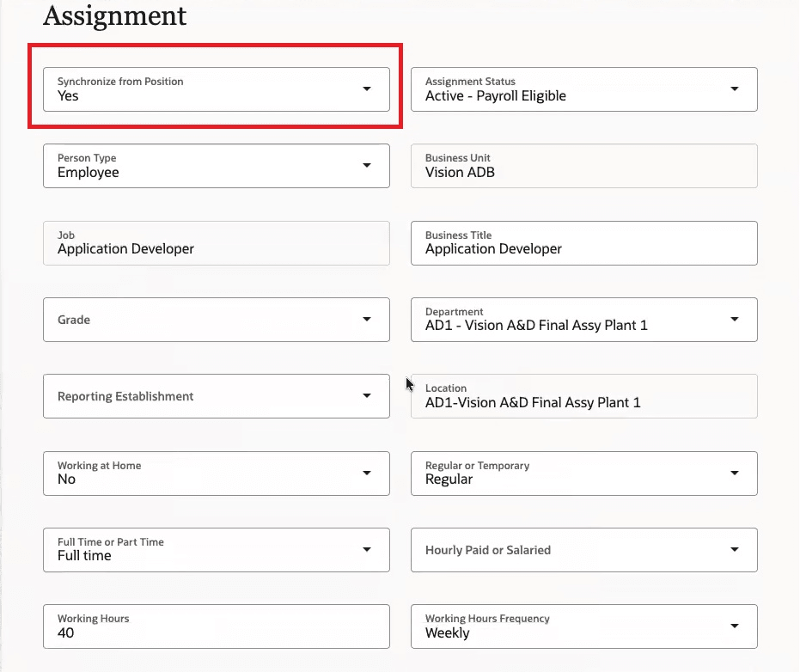Open the Full Time or Part Time dropdown
Screen dimensions: 800x672
(x=368, y=549)
